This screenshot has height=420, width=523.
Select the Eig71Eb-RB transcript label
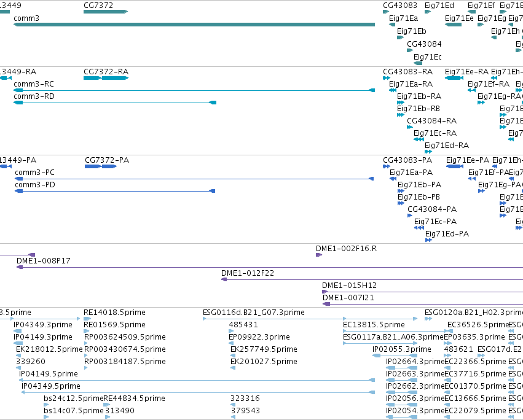click(x=419, y=109)
